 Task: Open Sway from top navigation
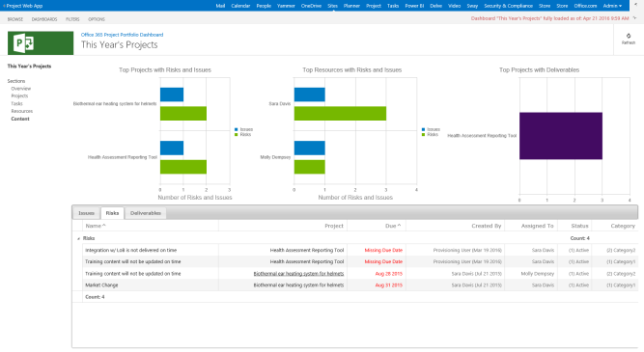pyautogui.click(x=472, y=6)
